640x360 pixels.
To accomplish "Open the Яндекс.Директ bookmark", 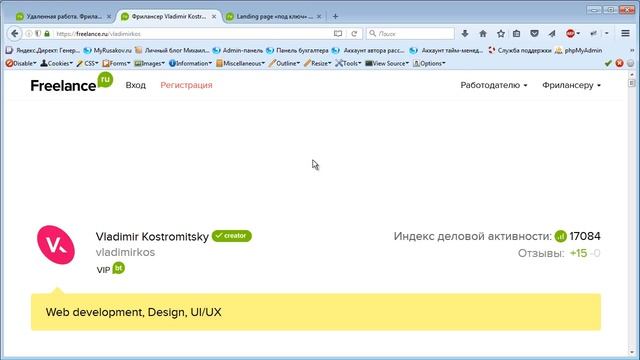I will pos(43,50).
